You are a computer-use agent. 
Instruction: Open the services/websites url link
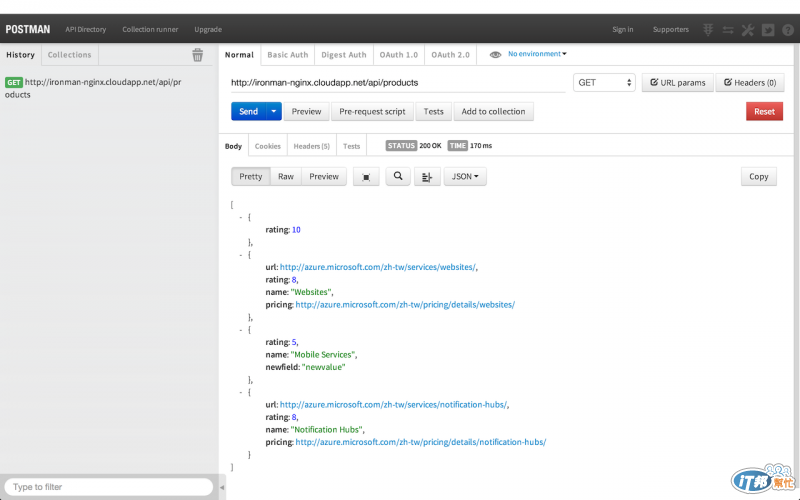point(378,267)
